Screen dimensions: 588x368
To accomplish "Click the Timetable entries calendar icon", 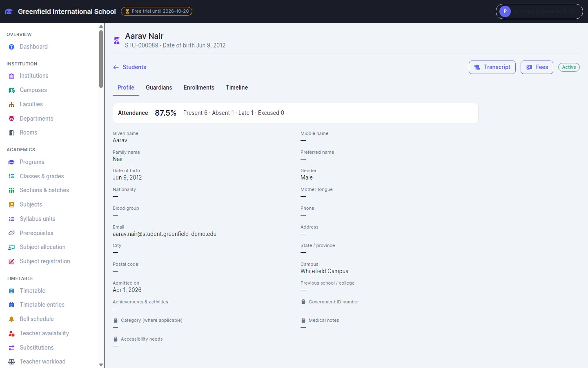I will point(11,305).
